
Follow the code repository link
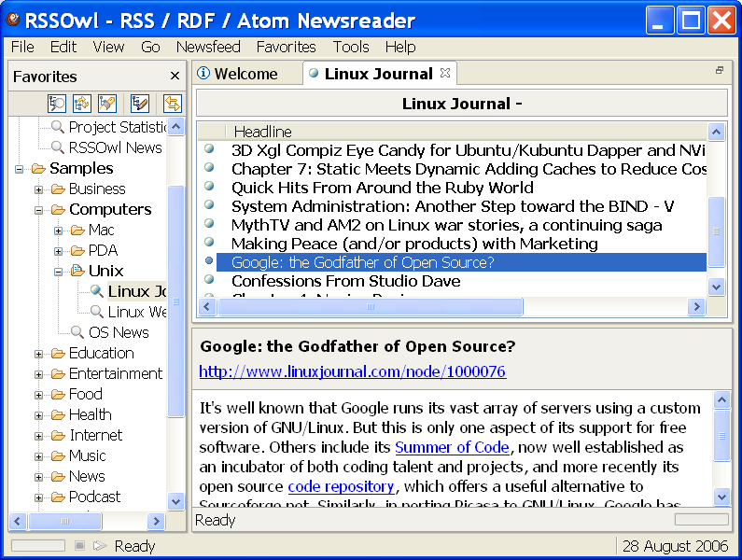pos(341,486)
